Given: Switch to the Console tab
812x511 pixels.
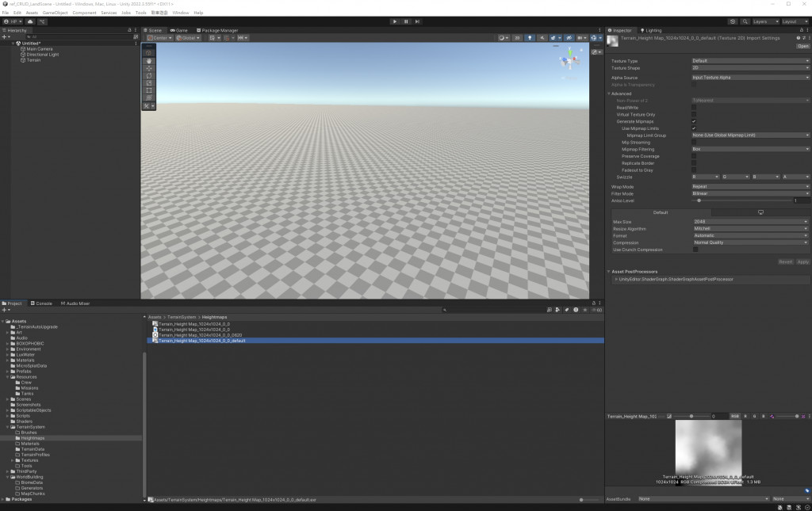Looking at the screenshot, I should [x=41, y=303].
